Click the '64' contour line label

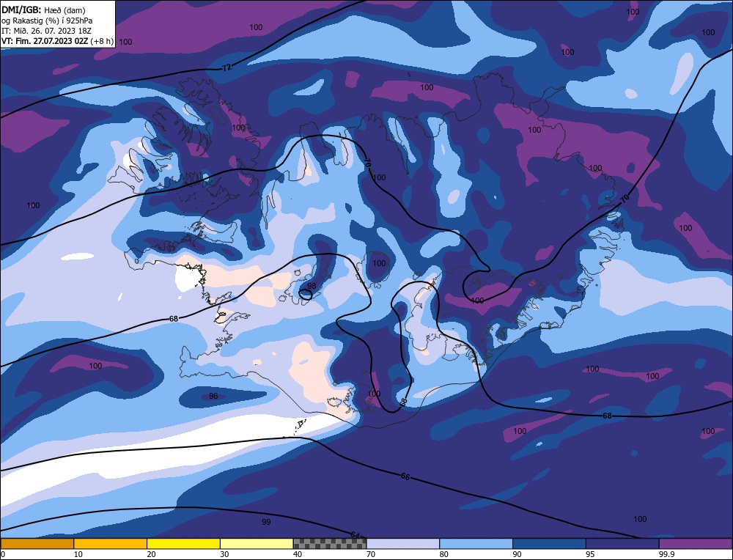coord(355,535)
